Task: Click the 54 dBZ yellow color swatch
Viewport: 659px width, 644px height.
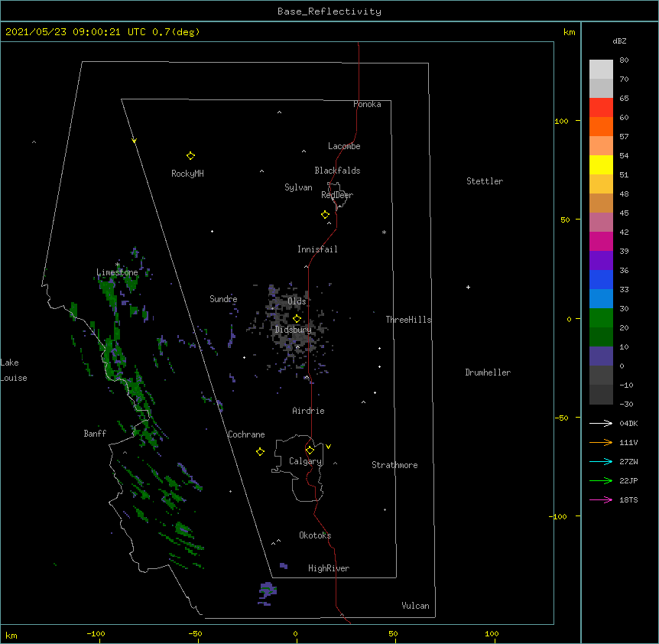Action: (601, 164)
